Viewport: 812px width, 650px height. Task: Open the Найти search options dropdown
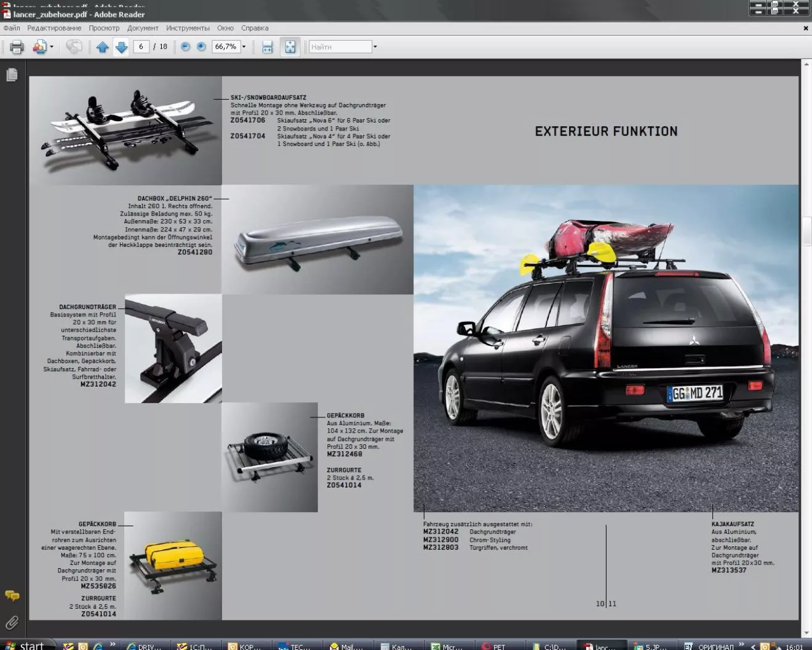pyautogui.click(x=375, y=47)
